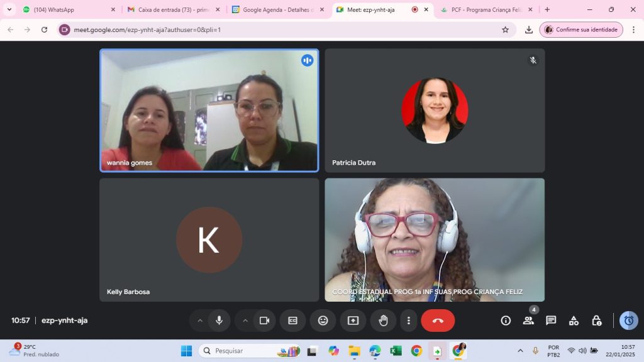Open host controls lock icon
Image resolution: width=644 pixels, height=362 pixels.
coord(596,321)
